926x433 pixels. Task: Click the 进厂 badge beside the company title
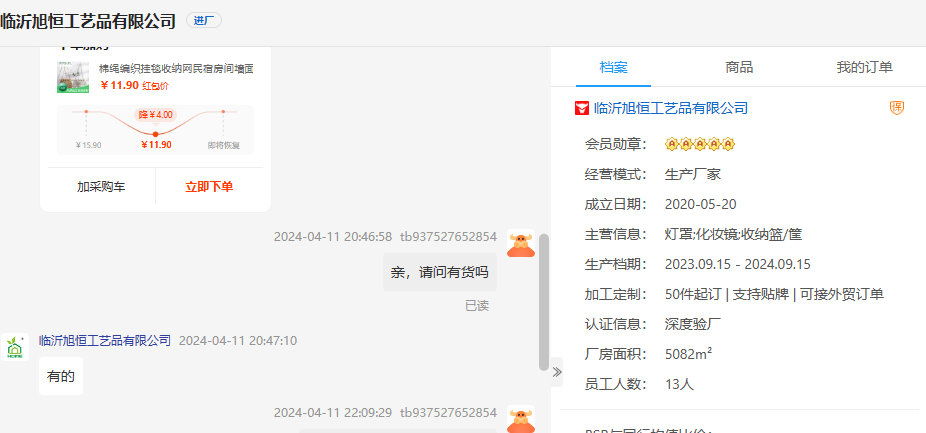[204, 21]
